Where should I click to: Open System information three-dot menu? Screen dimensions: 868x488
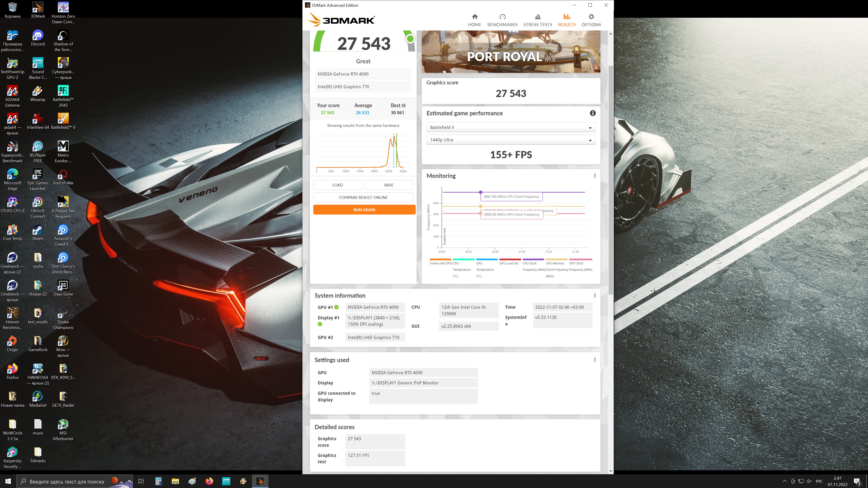click(x=595, y=295)
